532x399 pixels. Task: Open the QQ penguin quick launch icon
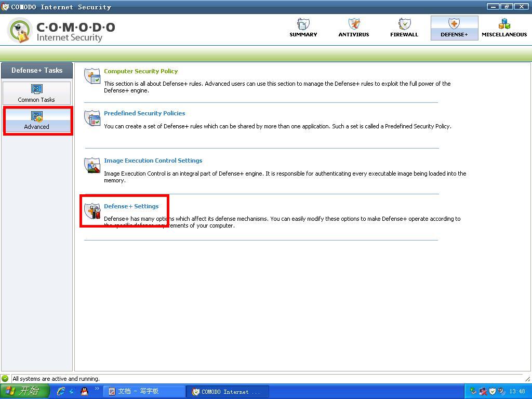pos(85,391)
